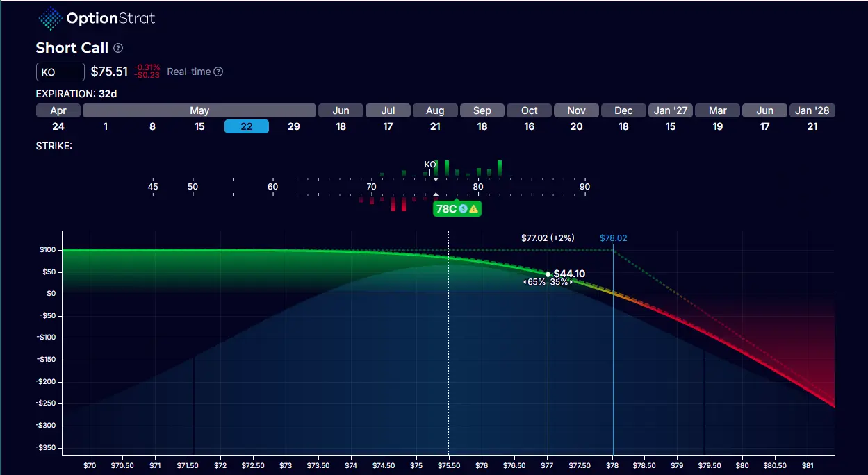The height and width of the screenshot is (475, 868).
Task: Click in the KO ticker symbol field
Action: tap(60, 72)
